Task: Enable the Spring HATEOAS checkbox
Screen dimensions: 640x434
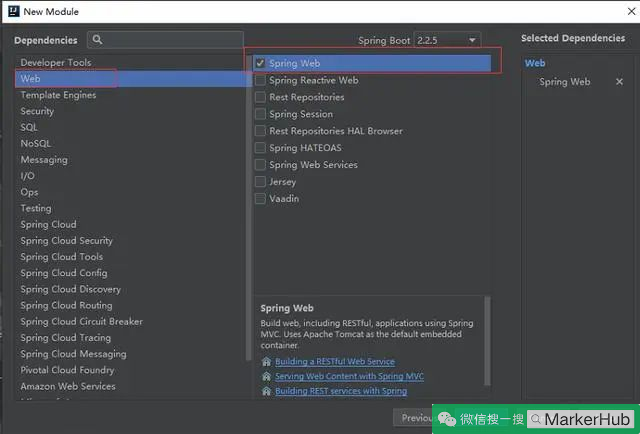Action: (260, 148)
